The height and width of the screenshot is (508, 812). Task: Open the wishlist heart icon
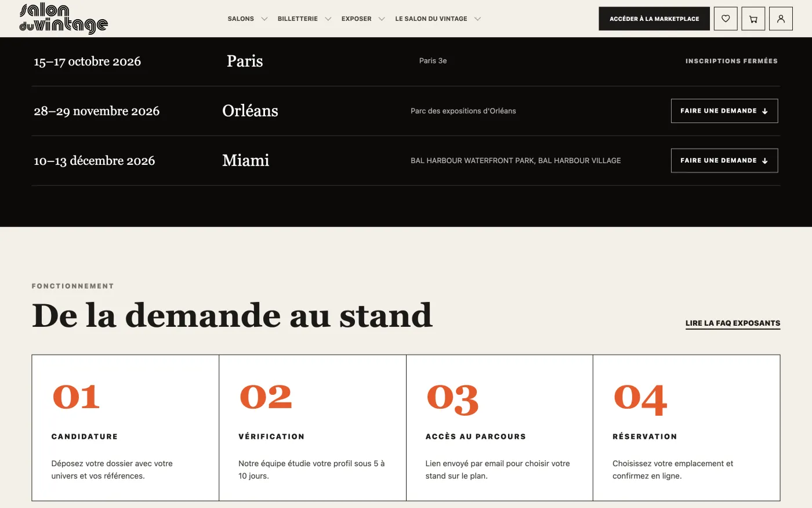[726, 19]
